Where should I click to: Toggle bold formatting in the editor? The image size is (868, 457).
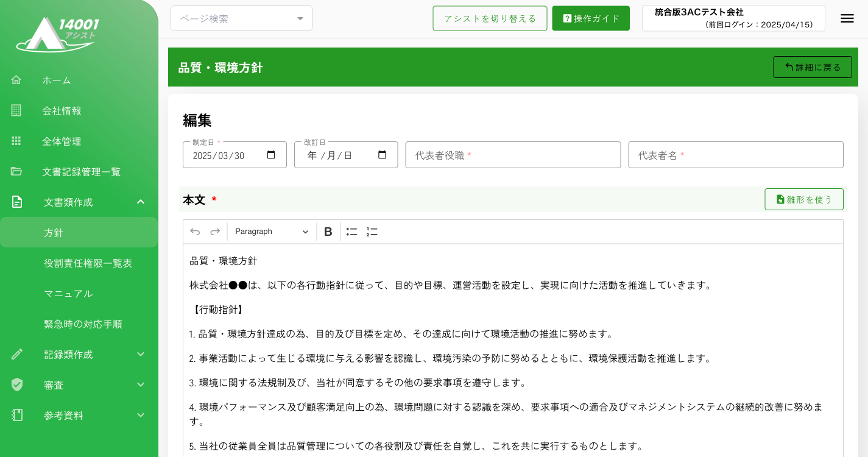(x=328, y=232)
